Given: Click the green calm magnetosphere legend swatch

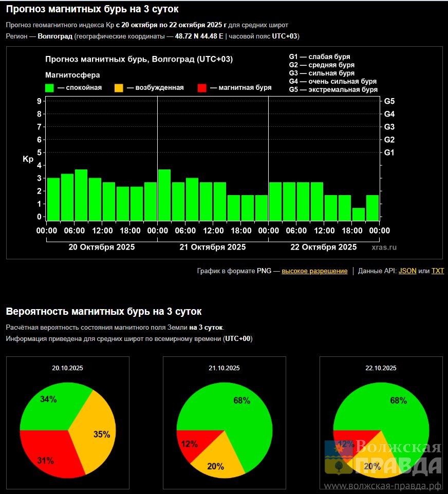Looking at the screenshot, I should pyautogui.click(x=50, y=88).
